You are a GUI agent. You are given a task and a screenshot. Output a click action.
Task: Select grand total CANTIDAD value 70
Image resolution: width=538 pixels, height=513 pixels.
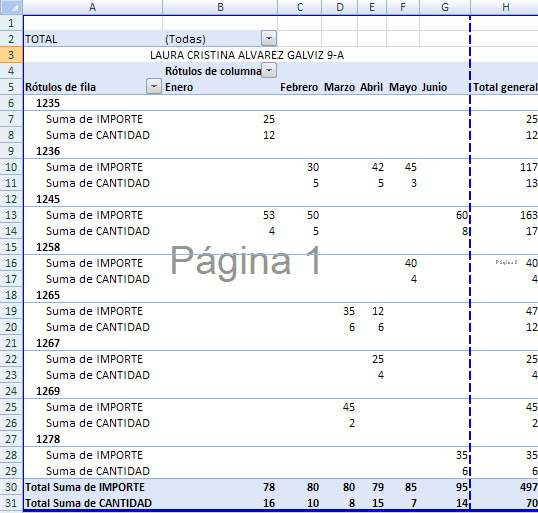[x=531, y=503]
